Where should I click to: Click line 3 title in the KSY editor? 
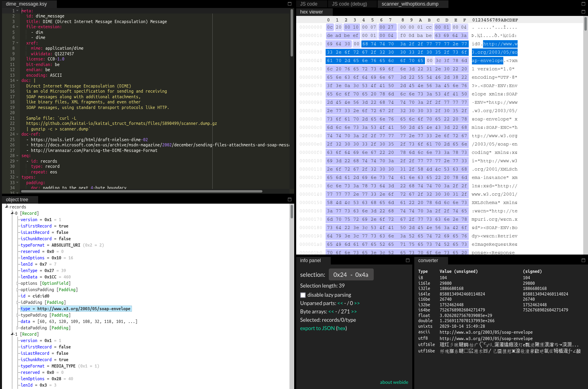click(97, 21)
